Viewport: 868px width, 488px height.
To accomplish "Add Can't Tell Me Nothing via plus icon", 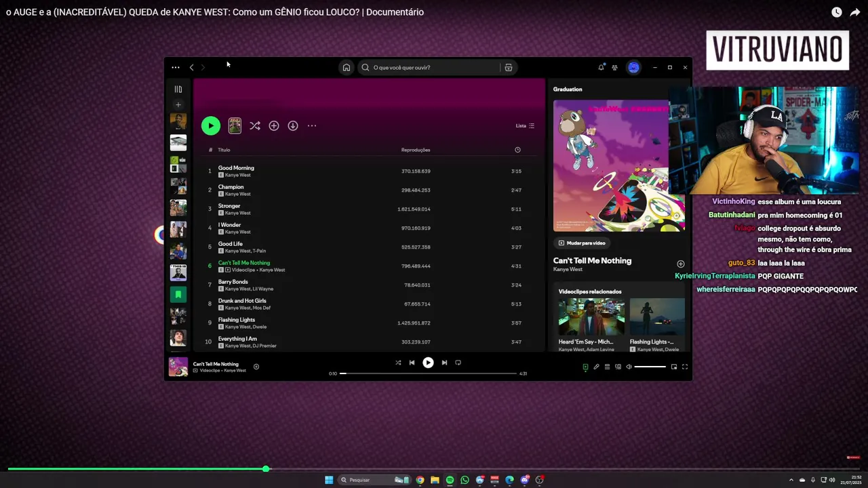I will pos(680,264).
